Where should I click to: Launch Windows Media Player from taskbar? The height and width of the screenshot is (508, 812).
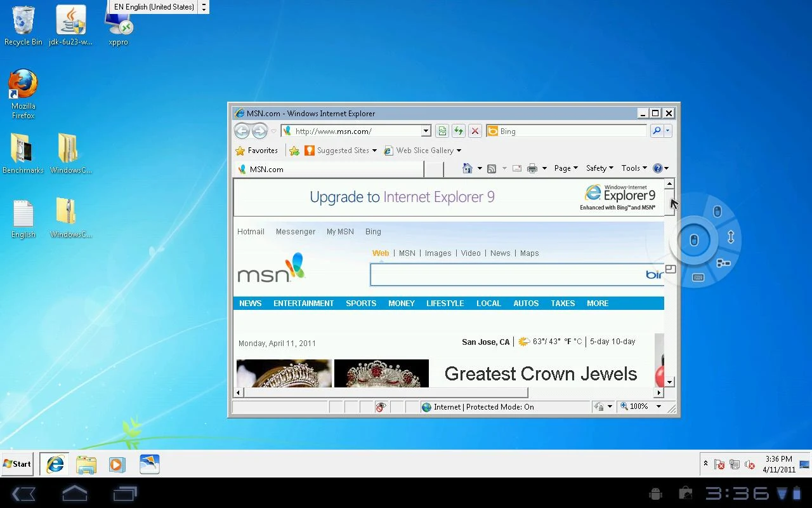click(x=117, y=464)
